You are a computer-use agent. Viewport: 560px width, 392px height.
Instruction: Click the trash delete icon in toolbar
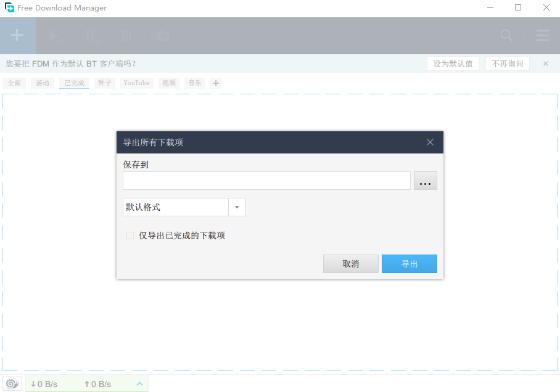[x=126, y=36]
